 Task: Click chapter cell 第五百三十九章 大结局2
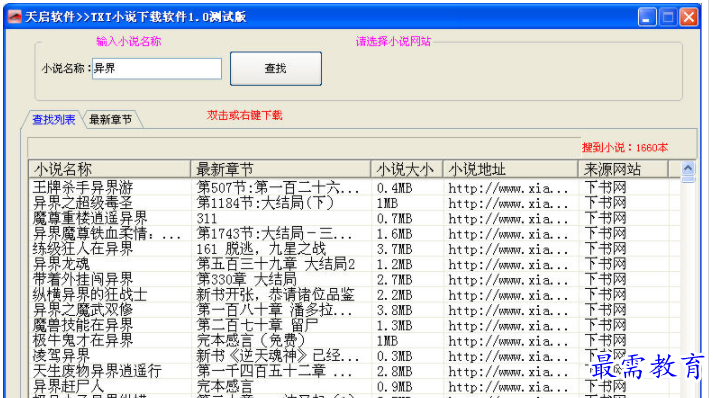click(x=276, y=264)
